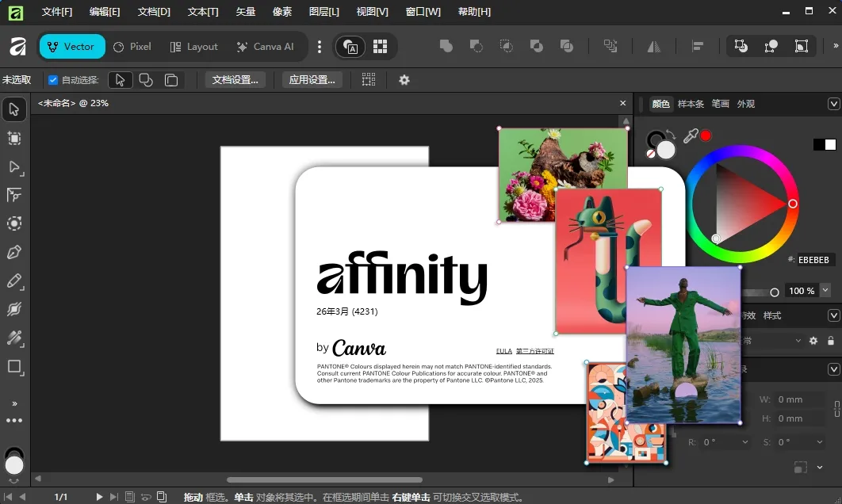The width and height of the screenshot is (842, 504).
Task: Open the Pencil tool
Action: pyautogui.click(x=13, y=281)
